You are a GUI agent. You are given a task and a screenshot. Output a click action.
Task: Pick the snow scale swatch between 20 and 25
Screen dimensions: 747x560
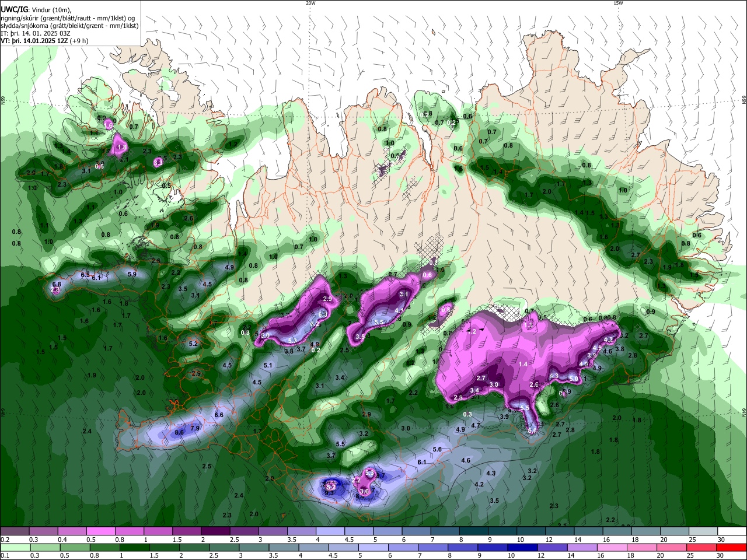click(675, 531)
